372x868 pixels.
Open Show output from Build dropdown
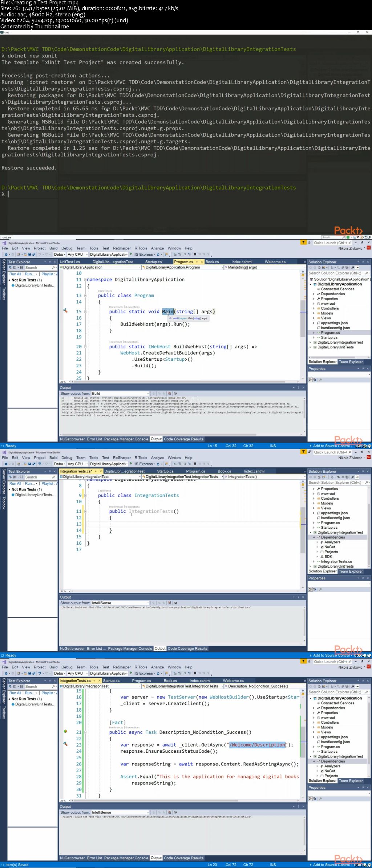120,393
